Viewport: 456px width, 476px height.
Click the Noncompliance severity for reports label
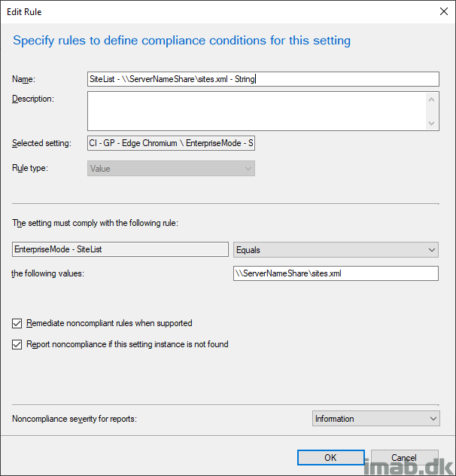point(74,419)
